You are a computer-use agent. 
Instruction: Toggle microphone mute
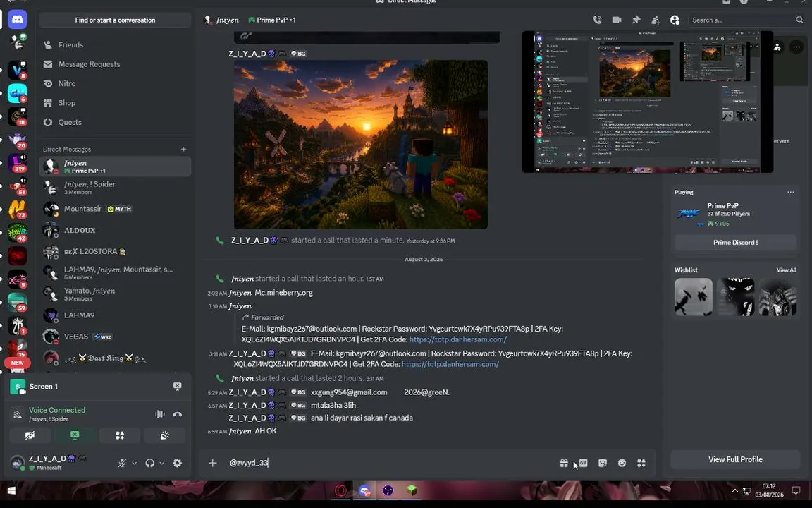point(122,463)
